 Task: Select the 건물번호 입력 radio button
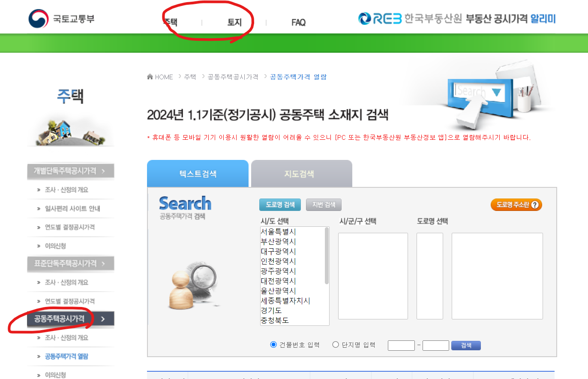pos(273,345)
